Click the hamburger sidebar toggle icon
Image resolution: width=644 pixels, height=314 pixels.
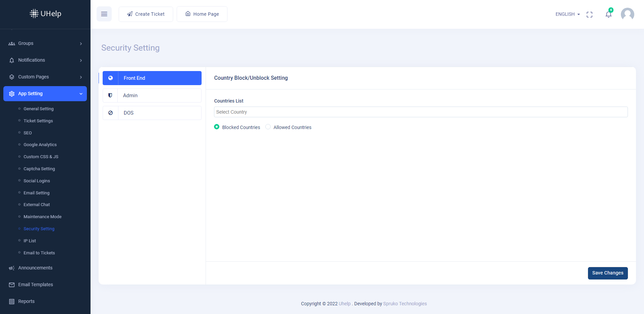(104, 14)
